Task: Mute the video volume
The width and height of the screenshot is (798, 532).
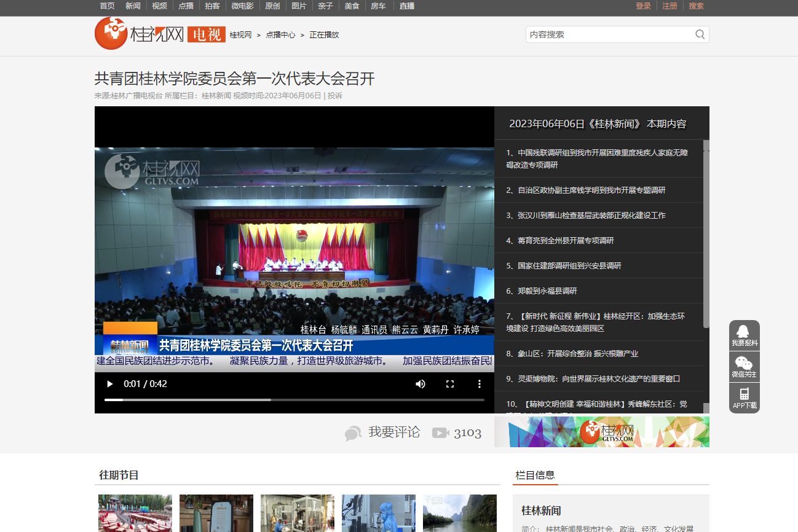Action: tap(421, 384)
